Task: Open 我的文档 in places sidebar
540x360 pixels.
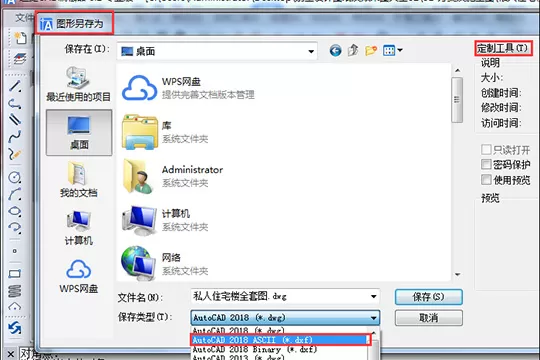Action: [x=79, y=179]
